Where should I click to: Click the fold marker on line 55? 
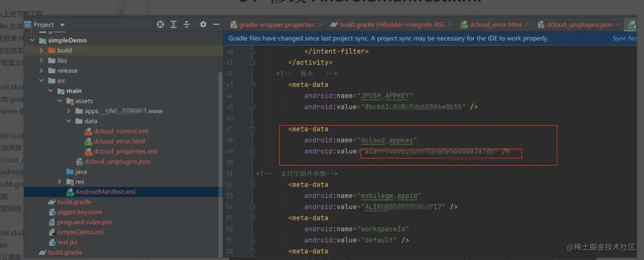pyautogui.click(x=253, y=218)
